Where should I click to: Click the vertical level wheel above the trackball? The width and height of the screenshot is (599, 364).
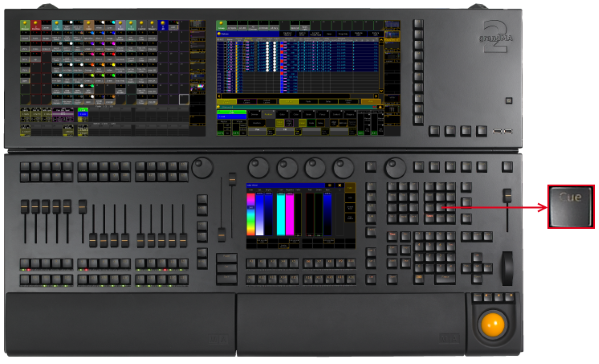[x=507, y=268]
